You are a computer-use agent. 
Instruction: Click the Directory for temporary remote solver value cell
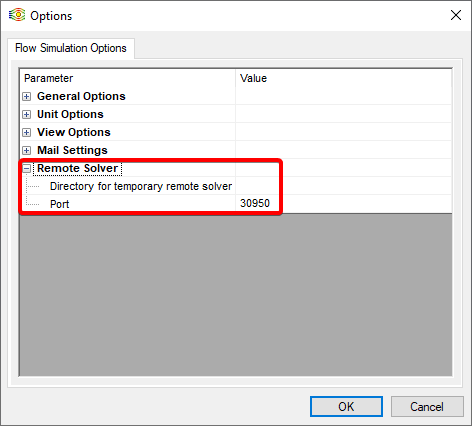click(x=343, y=186)
